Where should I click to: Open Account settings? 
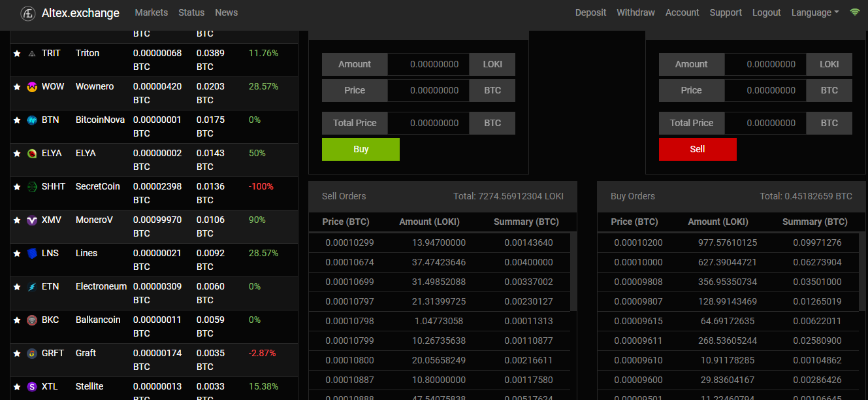coord(683,12)
